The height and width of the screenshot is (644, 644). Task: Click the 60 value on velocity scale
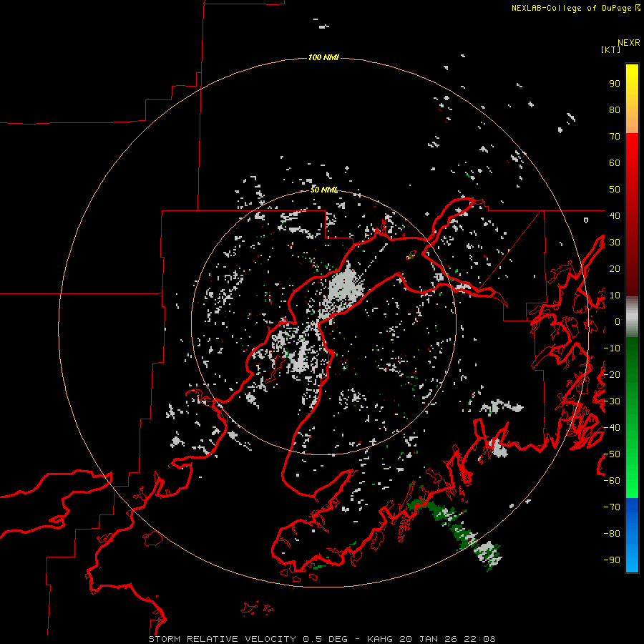click(615, 163)
